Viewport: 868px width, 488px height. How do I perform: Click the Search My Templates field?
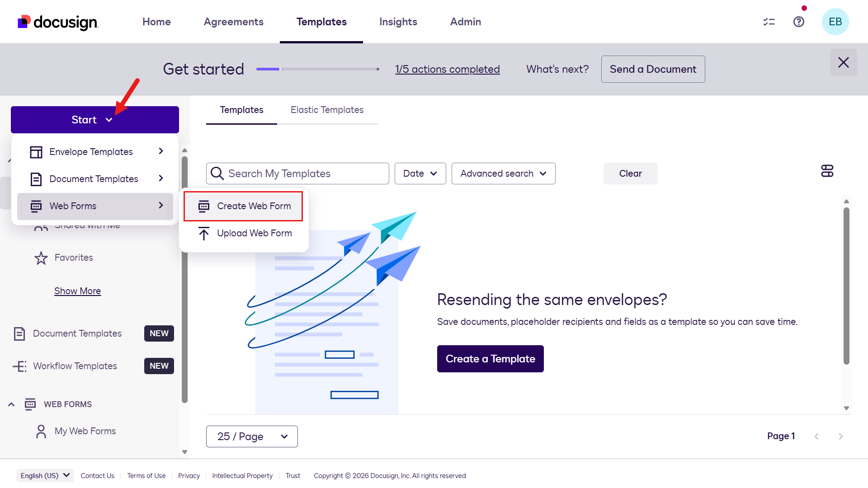point(297,174)
